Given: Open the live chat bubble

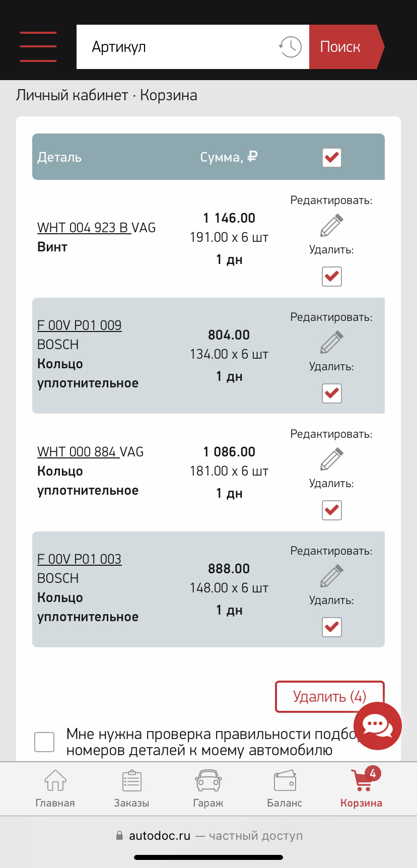Looking at the screenshot, I should [377, 726].
